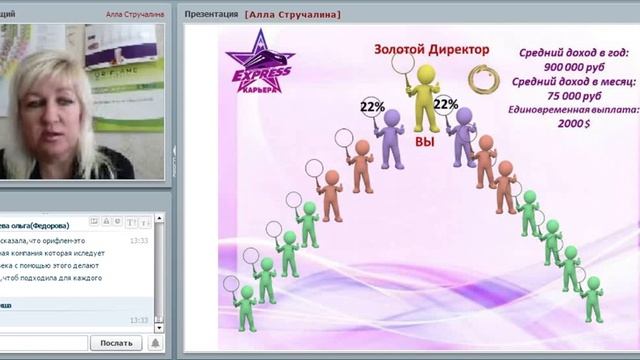
Task: Click the first 13:33 chat timestamp
Action: coord(139,241)
